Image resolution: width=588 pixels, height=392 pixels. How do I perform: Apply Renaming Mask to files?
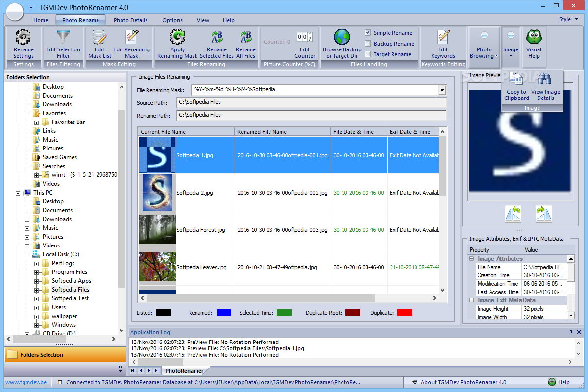(177, 44)
